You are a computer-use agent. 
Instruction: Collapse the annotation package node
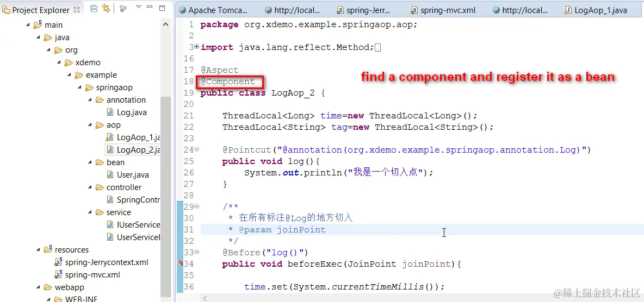90,100
